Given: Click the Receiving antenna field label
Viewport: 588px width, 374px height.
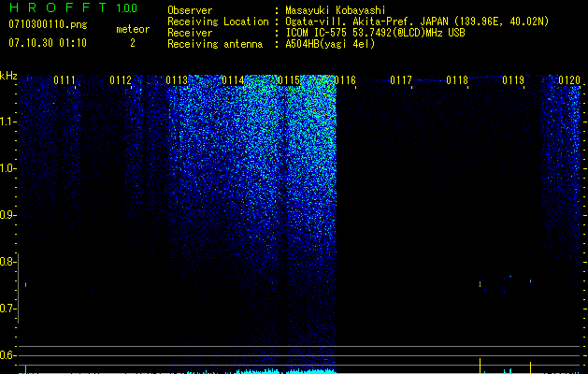Looking at the screenshot, I should (x=215, y=44).
